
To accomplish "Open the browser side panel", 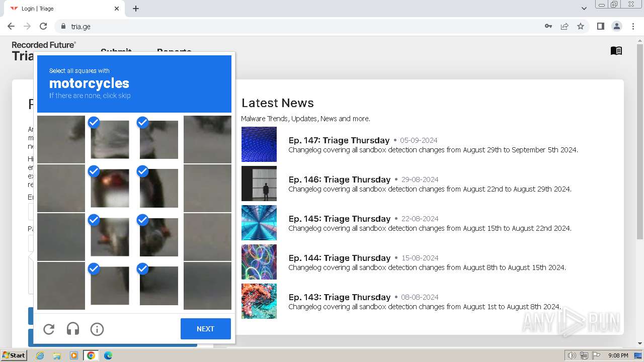I will tap(600, 26).
